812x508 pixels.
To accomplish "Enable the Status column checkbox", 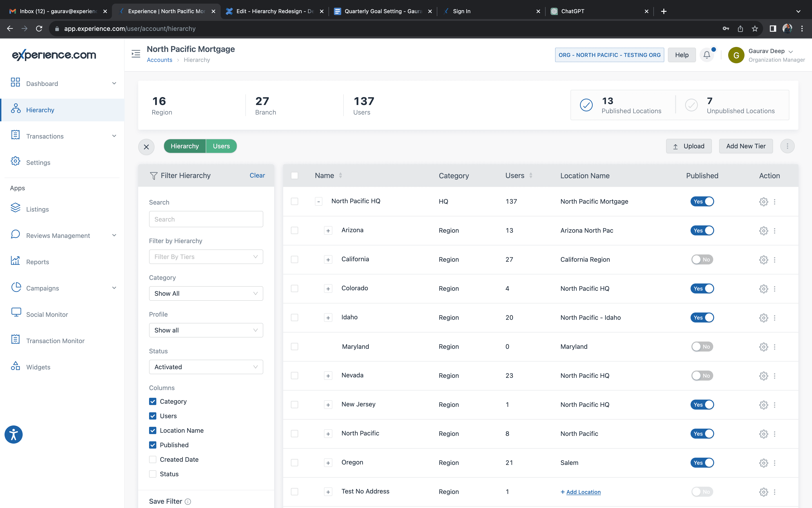I will pyautogui.click(x=153, y=474).
